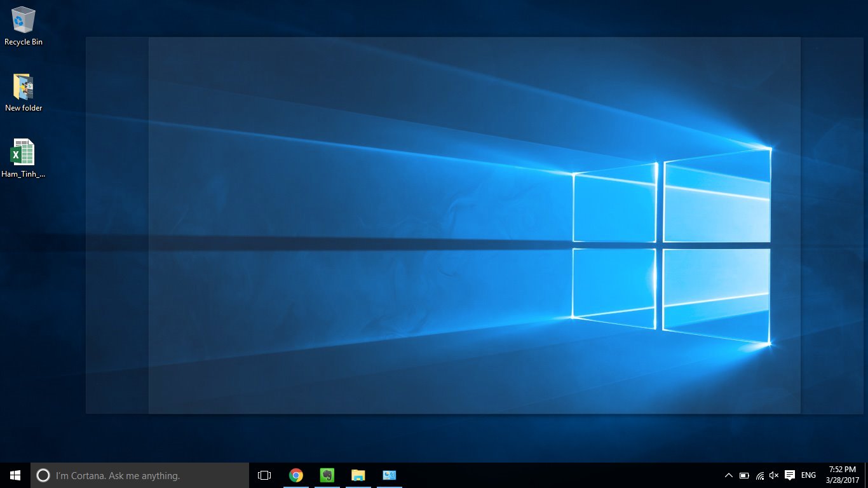
Task: Switch the ENG input language indicator
Action: coord(808,475)
